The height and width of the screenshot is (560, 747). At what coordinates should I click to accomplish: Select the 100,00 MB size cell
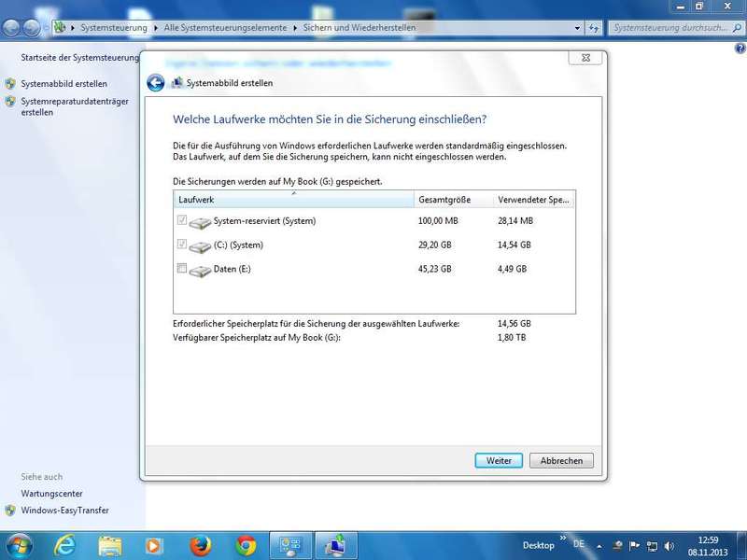(x=438, y=221)
